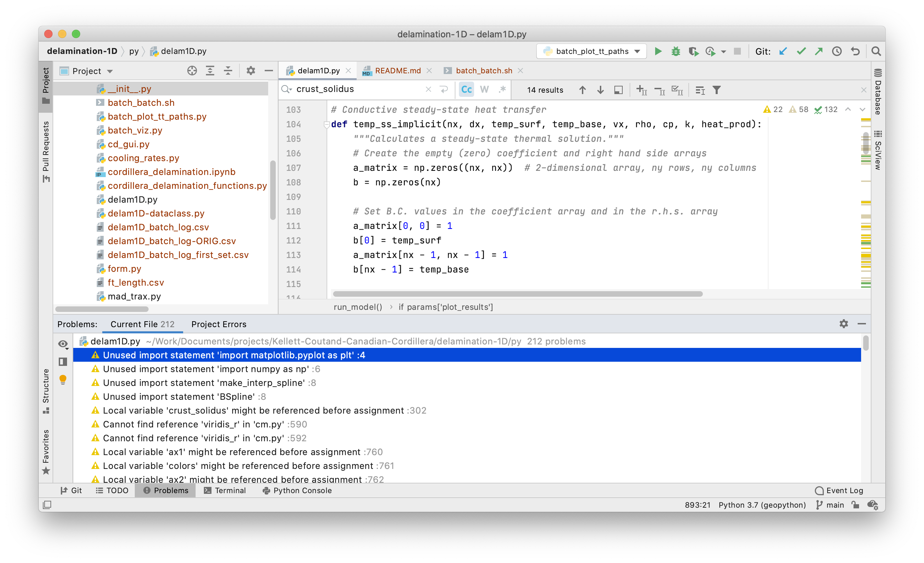Screen dimensions: 924x563
Task: Commit changes with Git checkmark
Action: coord(801,52)
